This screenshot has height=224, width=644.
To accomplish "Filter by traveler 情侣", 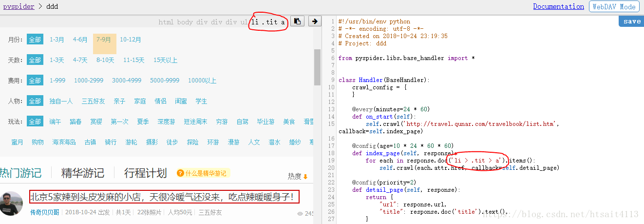I will [x=161, y=101].
